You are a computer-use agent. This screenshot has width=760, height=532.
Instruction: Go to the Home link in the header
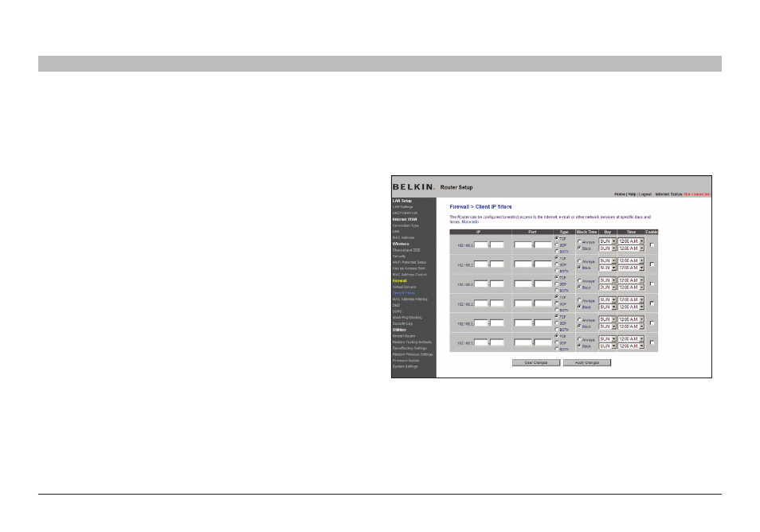[x=620, y=194]
